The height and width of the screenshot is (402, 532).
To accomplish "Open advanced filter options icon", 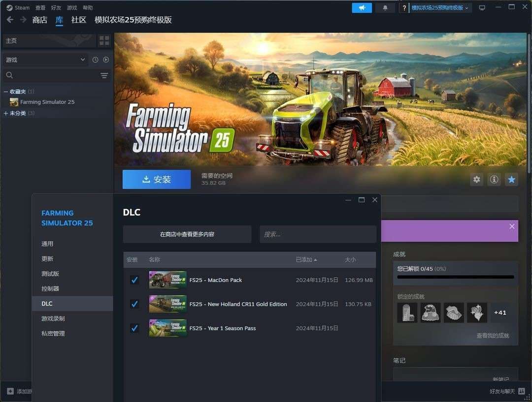I will coord(104,75).
